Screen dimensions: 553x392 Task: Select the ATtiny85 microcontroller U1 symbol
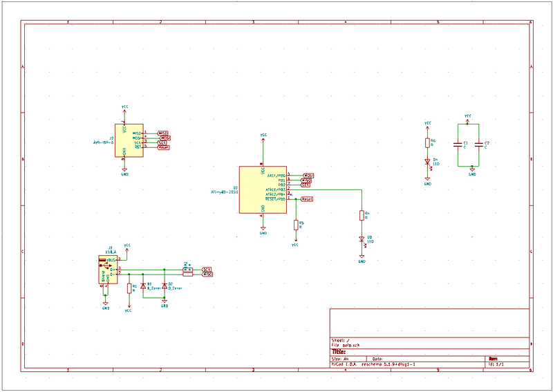(263, 189)
